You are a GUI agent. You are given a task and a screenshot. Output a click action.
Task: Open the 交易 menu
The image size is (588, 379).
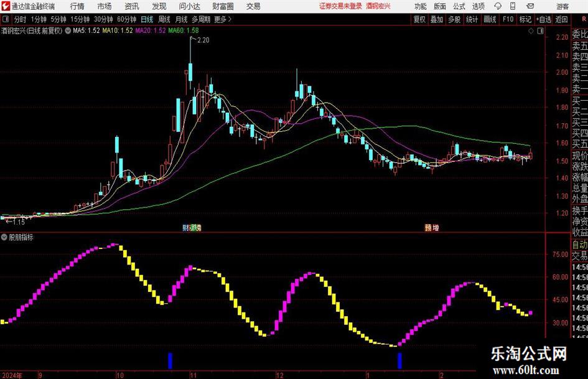253,6
